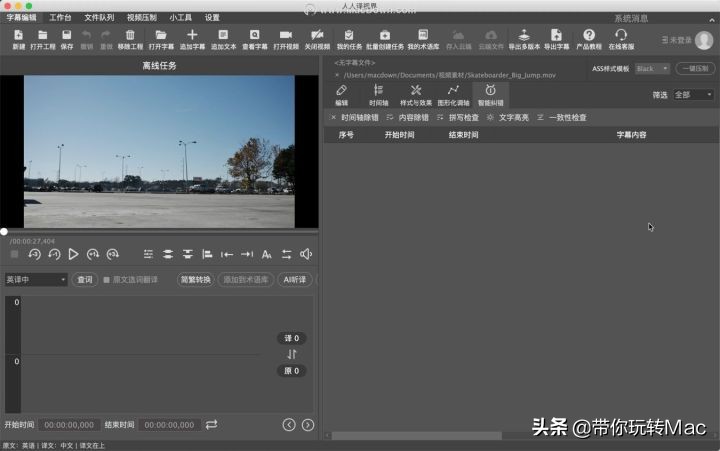Screen dimensions: 720x451
Task: Click the 一键压制 button
Action: click(x=696, y=68)
